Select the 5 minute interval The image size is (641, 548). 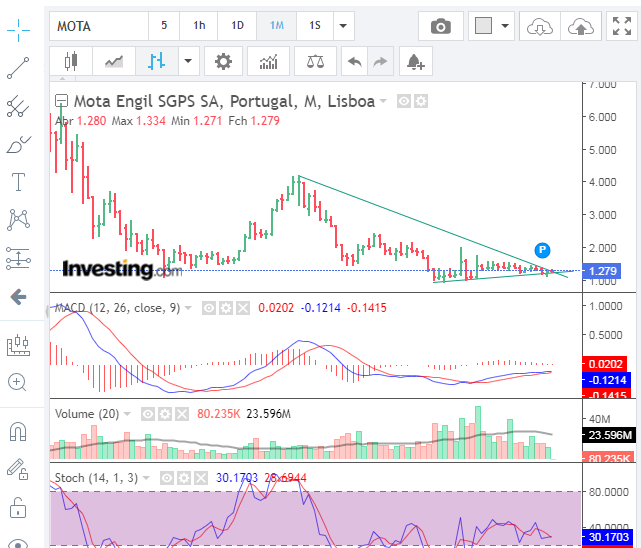point(164,26)
